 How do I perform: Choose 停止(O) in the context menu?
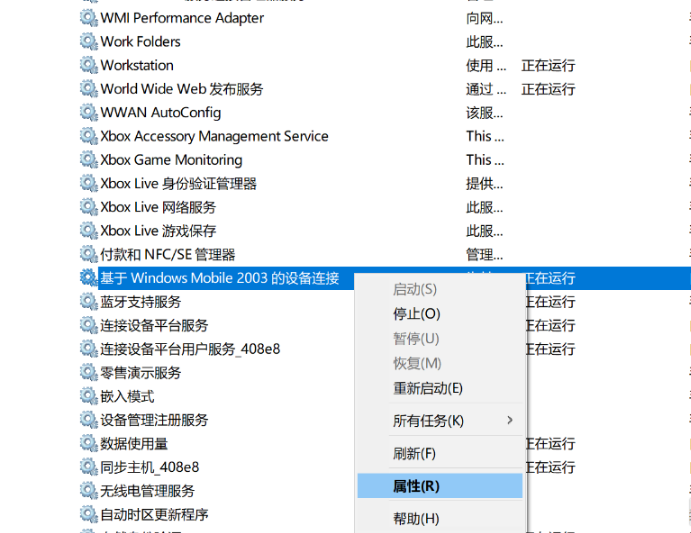pyautogui.click(x=416, y=314)
